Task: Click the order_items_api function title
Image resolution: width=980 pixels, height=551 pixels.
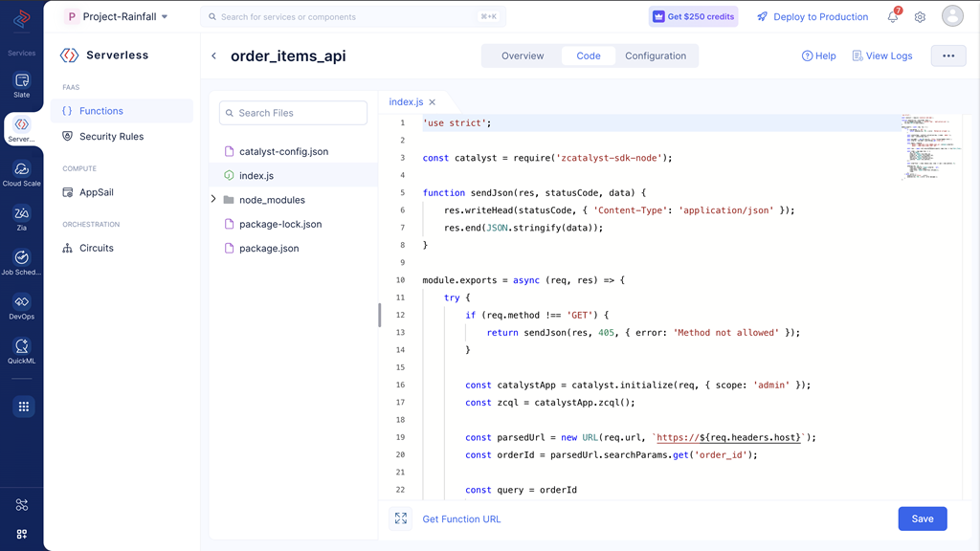Action: point(288,55)
